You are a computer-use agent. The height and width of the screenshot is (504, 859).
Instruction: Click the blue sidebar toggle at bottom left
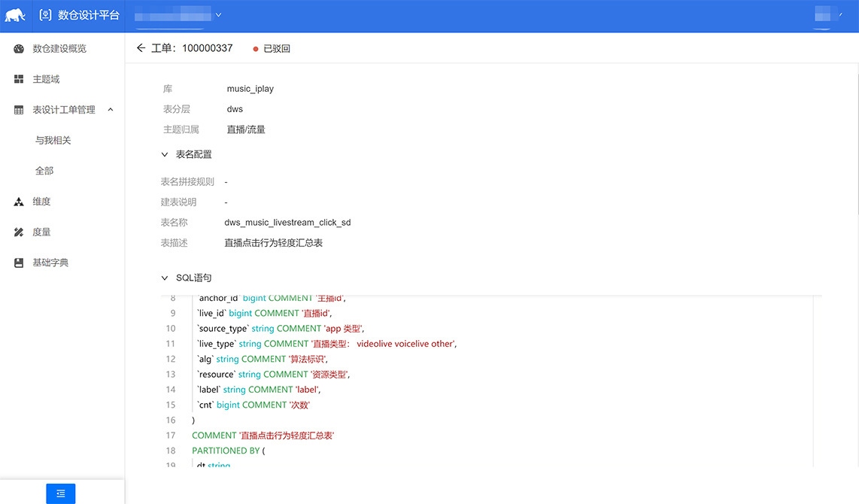pyautogui.click(x=60, y=493)
